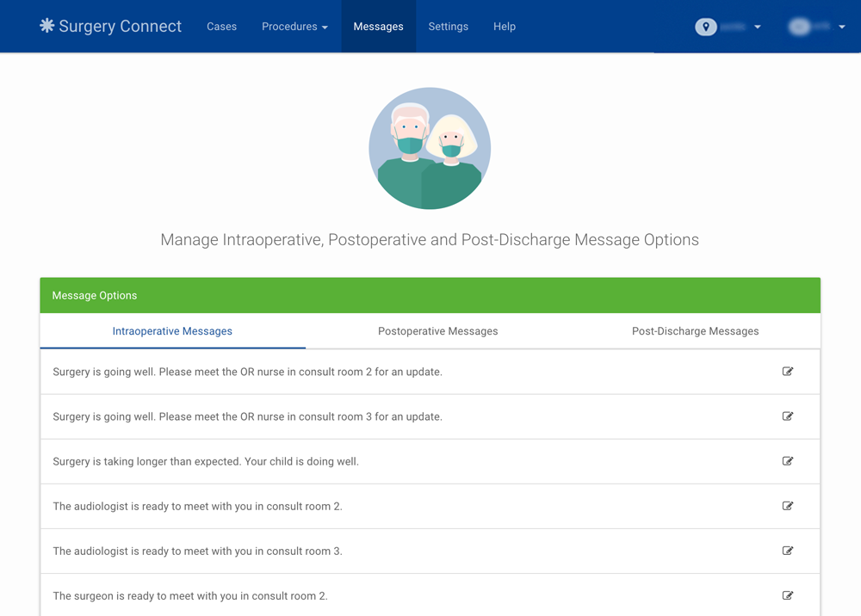This screenshot has width=861, height=616.
Task: Click the Surgery Connect home link
Action: point(109,26)
